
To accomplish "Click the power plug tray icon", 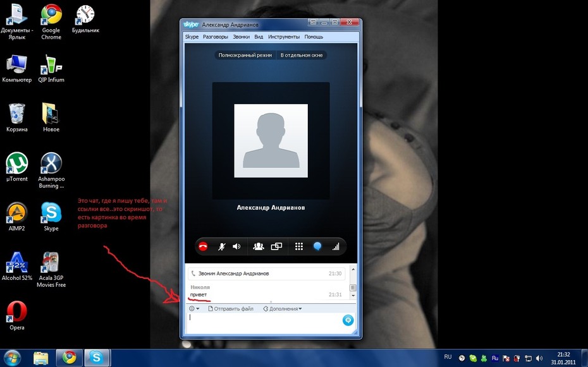I will pos(517,358).
